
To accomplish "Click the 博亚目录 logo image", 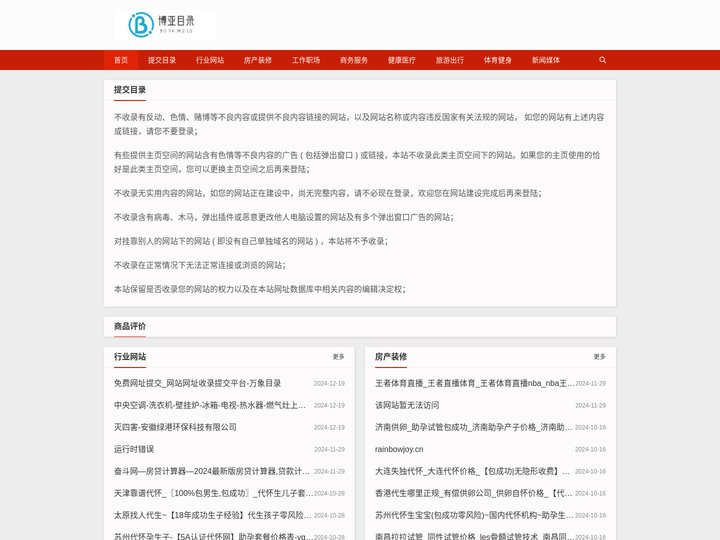I will pyautogui.click(x=164, y=25).
